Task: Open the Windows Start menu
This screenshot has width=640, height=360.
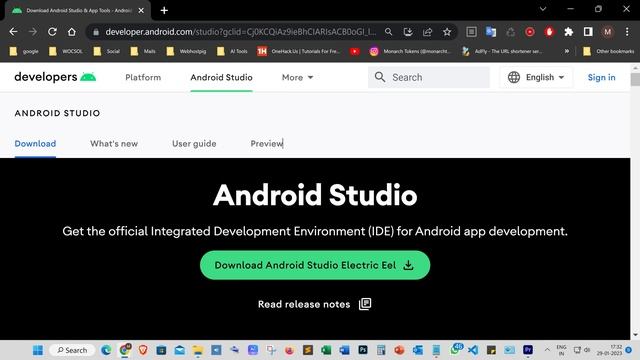Action: point(38,350)
